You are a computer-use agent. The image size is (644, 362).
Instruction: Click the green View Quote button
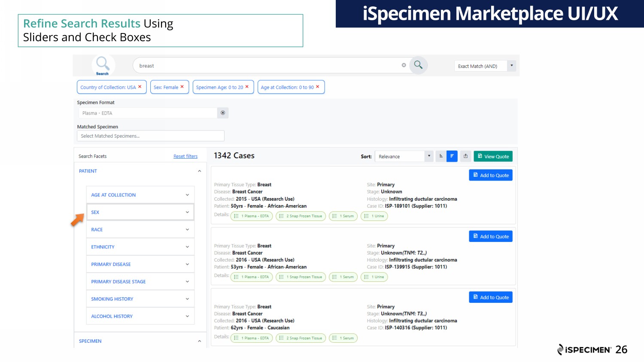coord(493,157)
